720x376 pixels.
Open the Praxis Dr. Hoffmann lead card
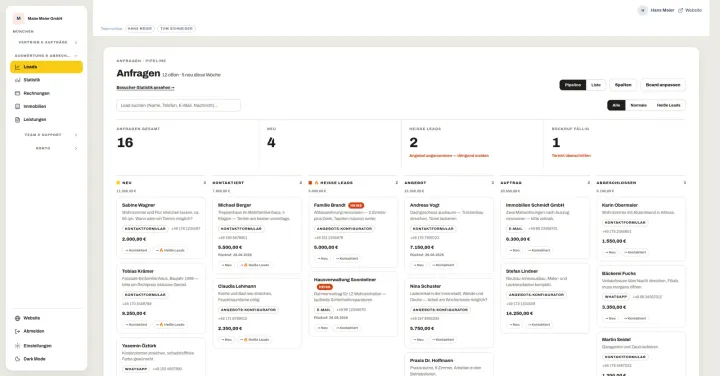[449, 364]
